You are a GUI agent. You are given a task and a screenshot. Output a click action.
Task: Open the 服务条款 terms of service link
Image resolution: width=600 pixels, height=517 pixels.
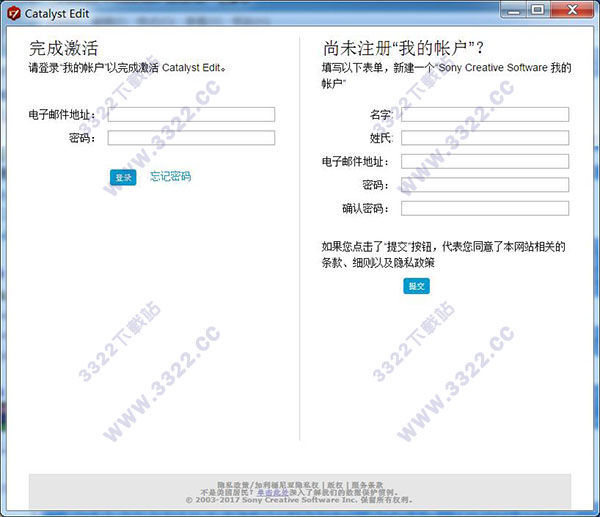(367, 485)
